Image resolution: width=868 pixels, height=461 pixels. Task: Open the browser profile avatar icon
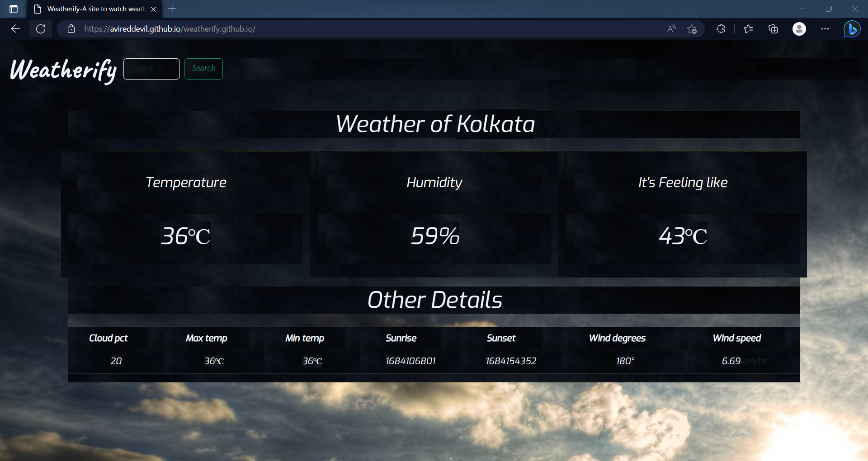coord(798,29)
